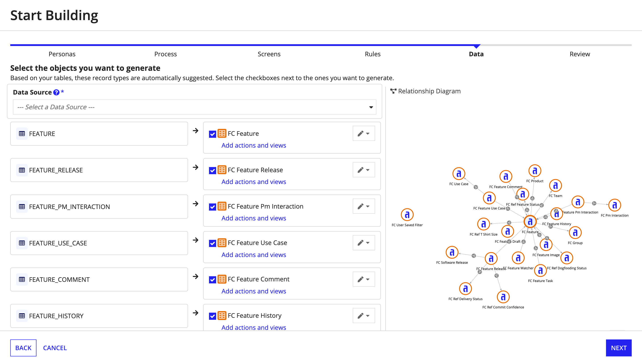Image resolution: width=642 pixels, height=364 pixels.
Task: Select the central FC Feature diagram node
Action: click(x=530, y=222)
